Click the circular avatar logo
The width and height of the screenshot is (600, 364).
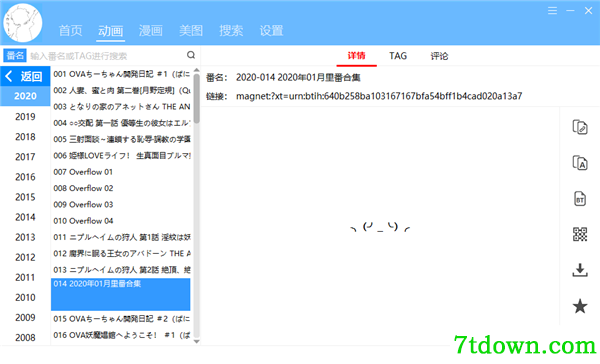[23, 23]
